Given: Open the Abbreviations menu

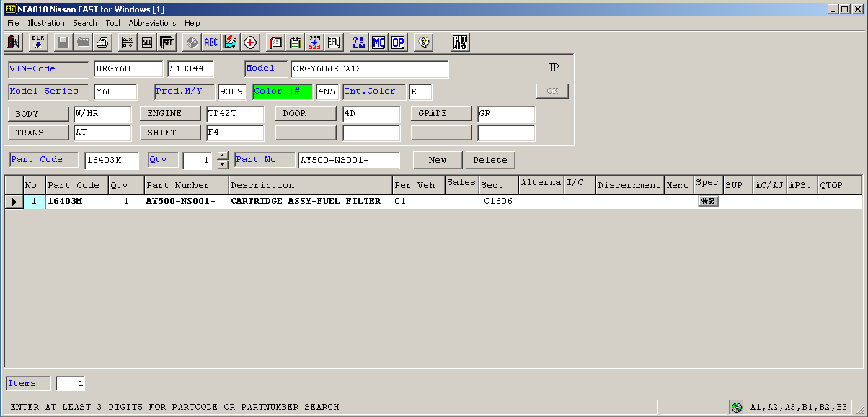Looking at the screenshot, I should (152, 23).
